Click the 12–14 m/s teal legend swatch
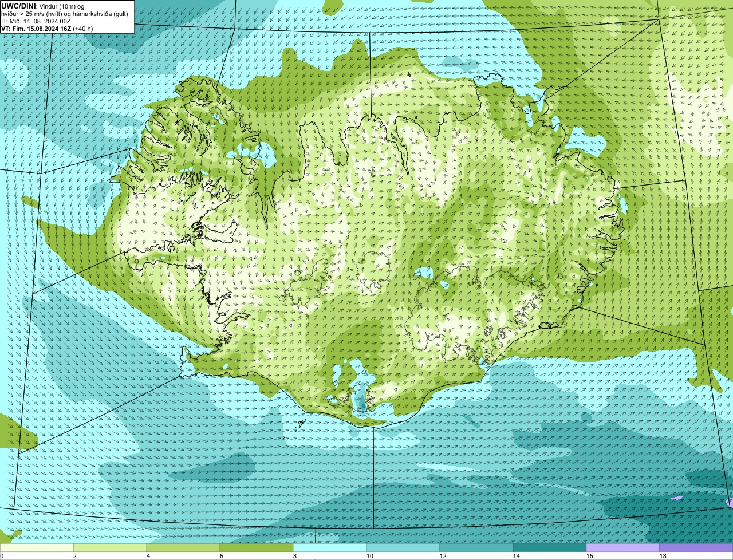733x560 pixels. [476, 547]
